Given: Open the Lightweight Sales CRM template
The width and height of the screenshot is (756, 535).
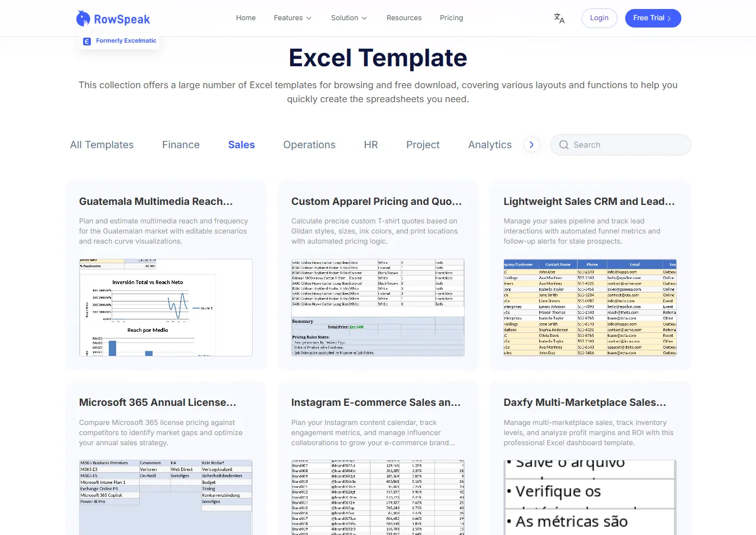Looking at the screenshot, I should click(589, 201).
